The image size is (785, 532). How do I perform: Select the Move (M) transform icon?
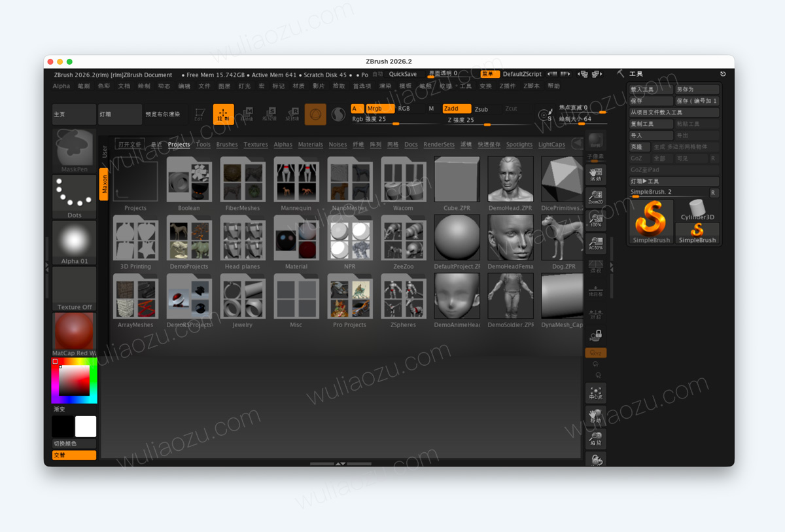coord(247,114)
